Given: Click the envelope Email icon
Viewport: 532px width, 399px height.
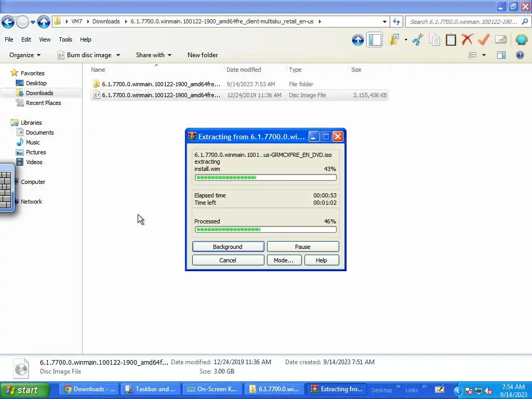Looking at the screenshot, I should tap(500, 39).
